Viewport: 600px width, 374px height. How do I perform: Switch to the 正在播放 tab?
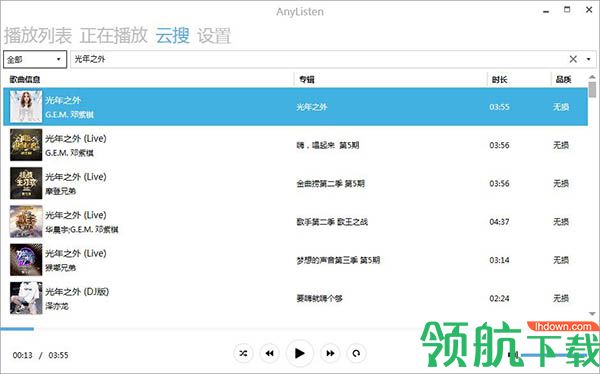(114, 36)
